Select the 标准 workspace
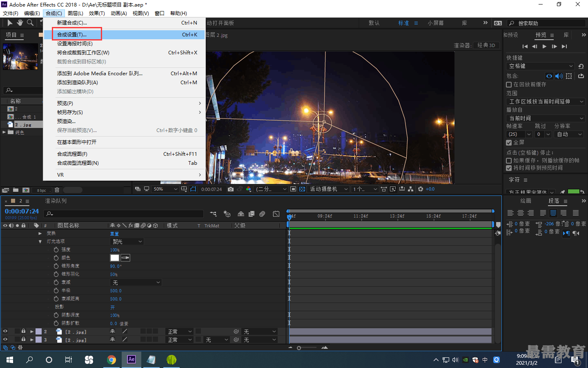This screenshot has width=588, height=368. pos(403,23)
